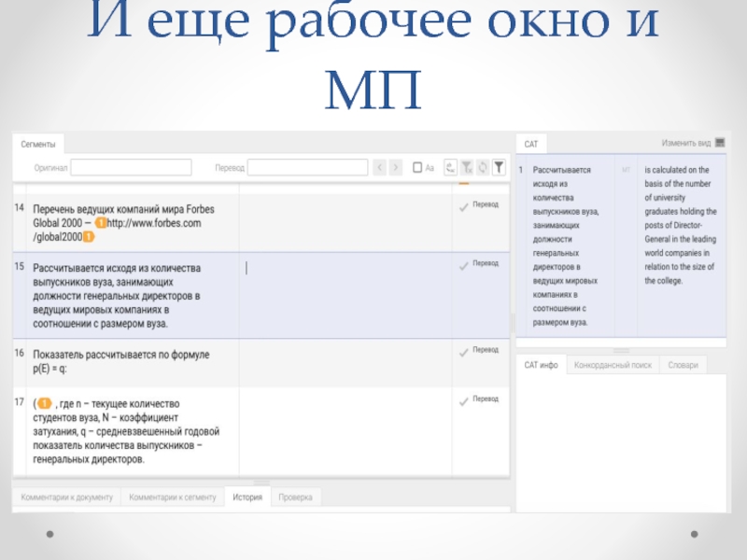This screenshot has height=560, width=747.
Task: Click the splitter handle below the segments list
Action: point(261,483)
